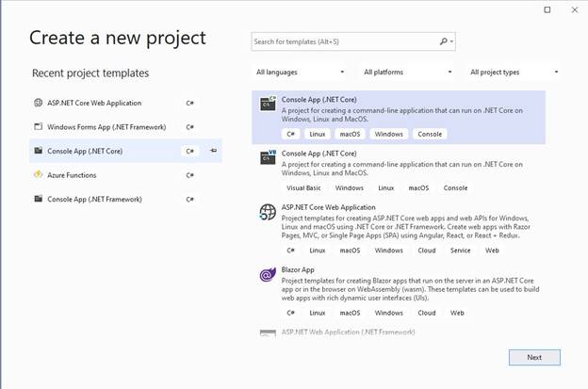Select the C# Console App (.NET Core) template title
This screenshot has width=588, height=389.
point(318,100)
